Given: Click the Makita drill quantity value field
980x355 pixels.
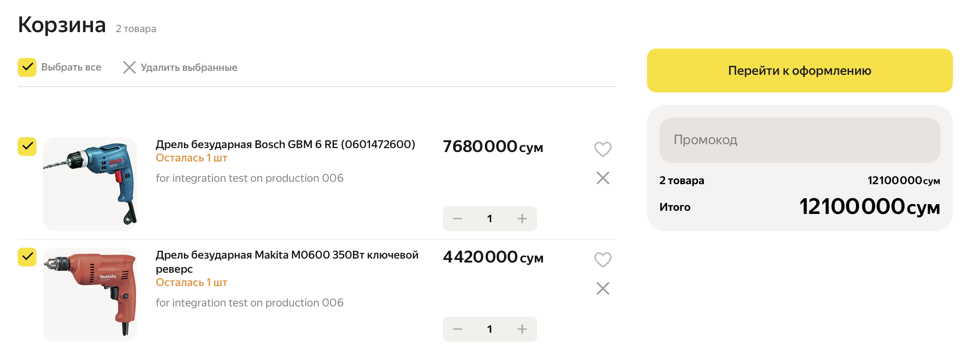Looking at the screenshot, I should pos(490,329).
